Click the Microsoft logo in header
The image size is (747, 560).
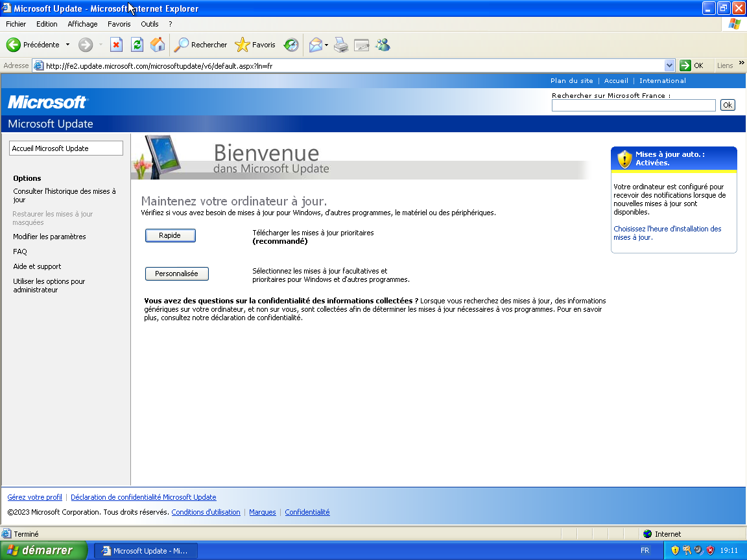pos(47,102)
